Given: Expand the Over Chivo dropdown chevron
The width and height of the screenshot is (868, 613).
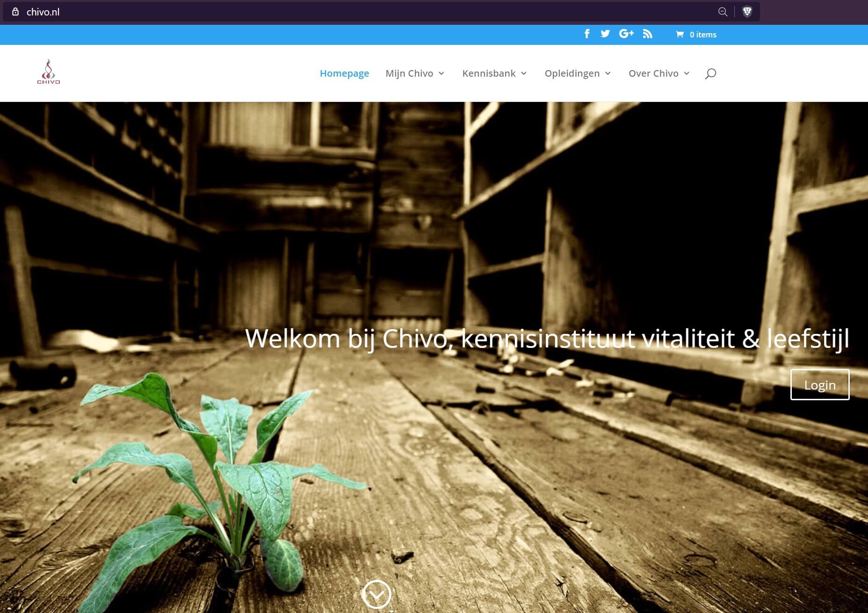Looking at the screenshot, I should 687,73.
